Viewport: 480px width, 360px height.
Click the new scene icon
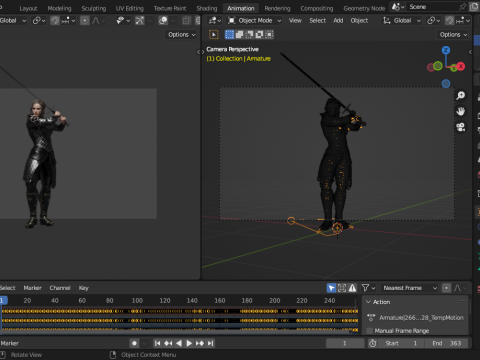[474, 7]
